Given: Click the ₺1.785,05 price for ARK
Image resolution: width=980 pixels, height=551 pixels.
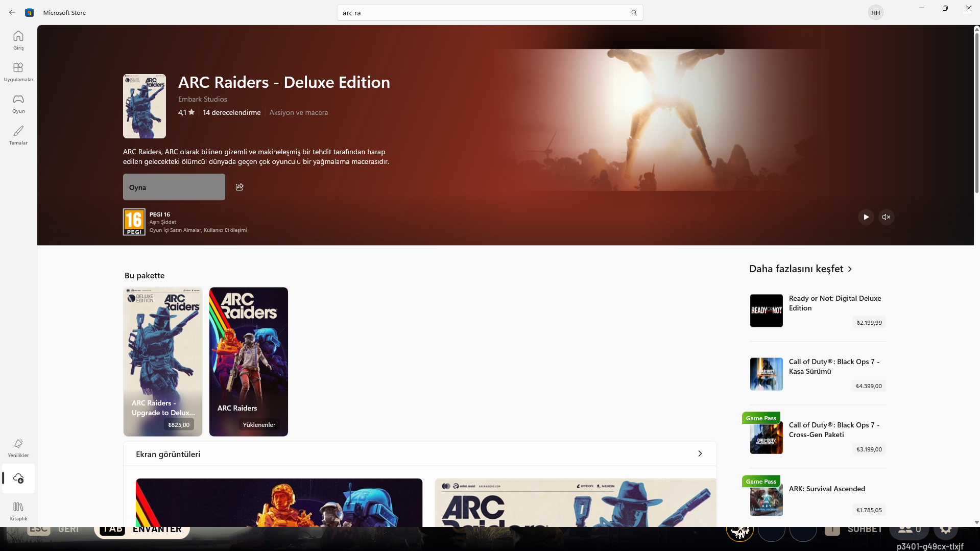Looking at the screenshot, I should click(x=869, y=510).
